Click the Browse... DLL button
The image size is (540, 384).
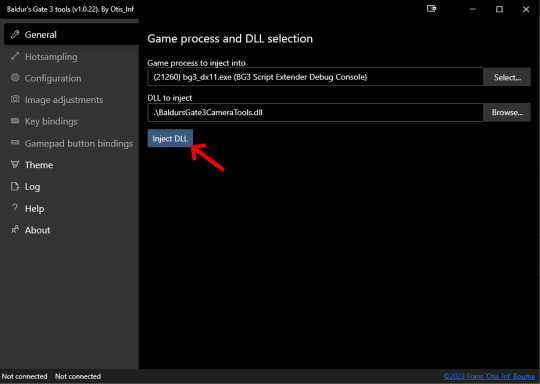[507, 113]
